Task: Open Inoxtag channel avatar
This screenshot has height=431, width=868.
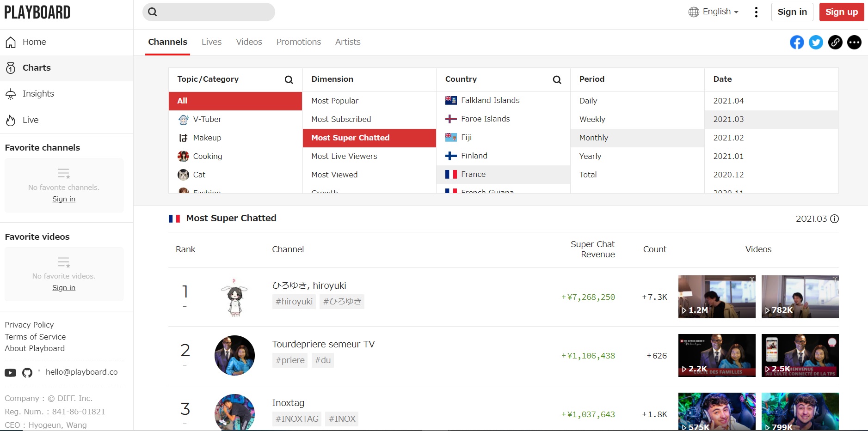Action: pyautogui.click(x=234, y=412)
